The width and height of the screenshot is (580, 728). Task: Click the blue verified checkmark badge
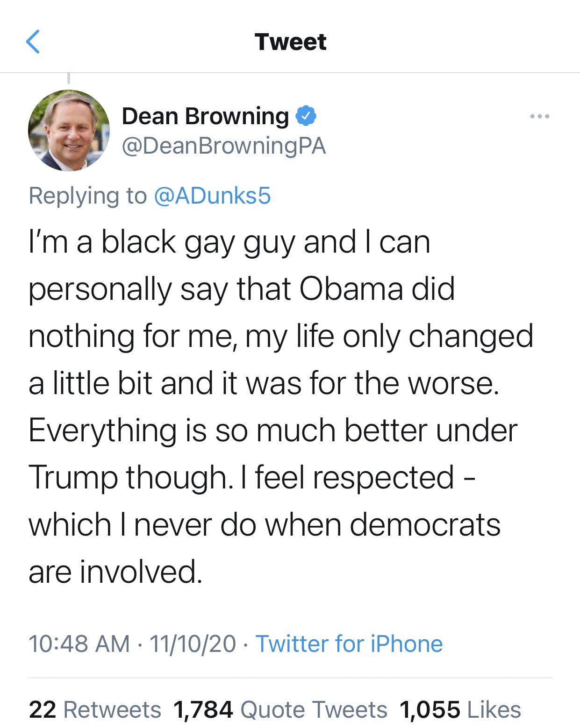(x=306, y=116)
